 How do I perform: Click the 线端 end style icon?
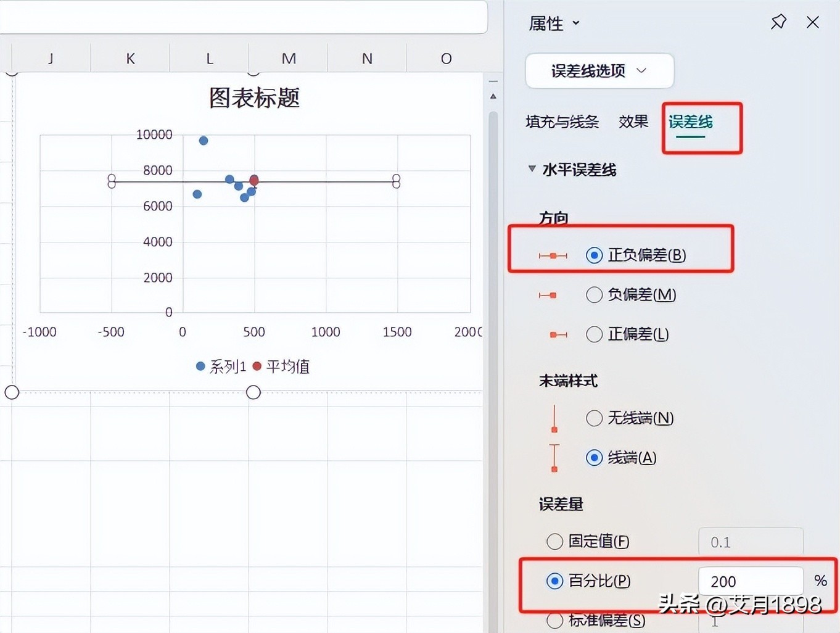click(554, 458)
